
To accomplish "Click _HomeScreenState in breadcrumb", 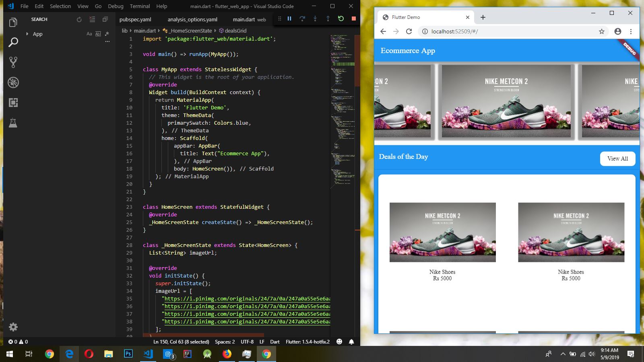I will coord(187,31).
